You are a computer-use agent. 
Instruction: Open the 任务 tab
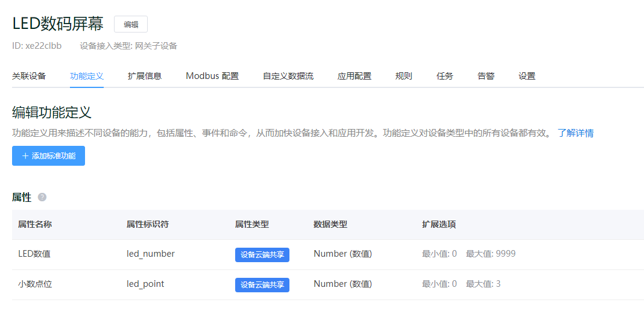click(445, 76)
